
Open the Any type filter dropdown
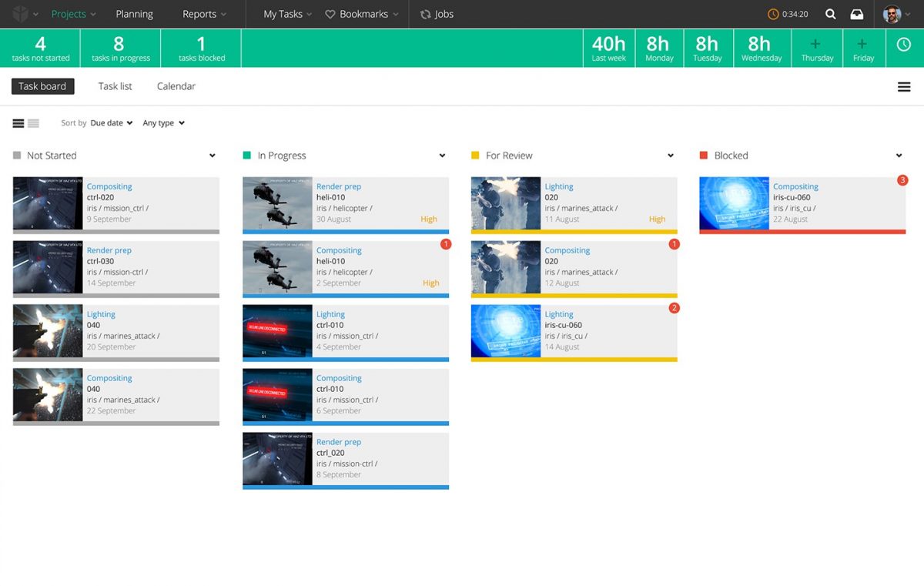click(x=162, y=122)
